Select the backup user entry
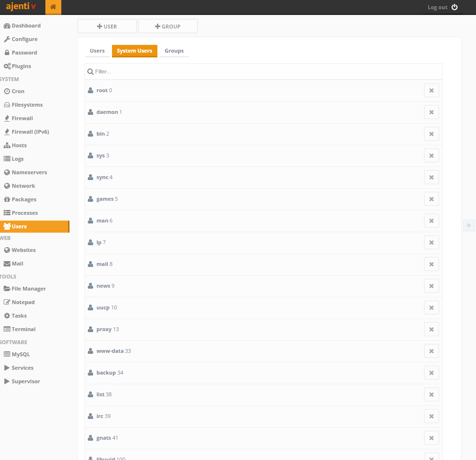 pyautogui.click(x=106, y=373)
